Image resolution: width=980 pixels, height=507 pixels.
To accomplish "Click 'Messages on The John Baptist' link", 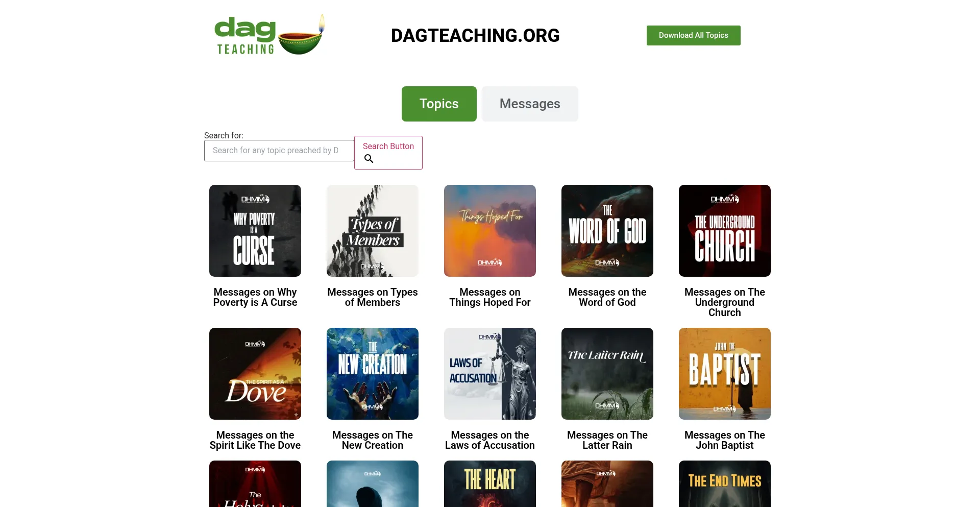I will point(725,440).
